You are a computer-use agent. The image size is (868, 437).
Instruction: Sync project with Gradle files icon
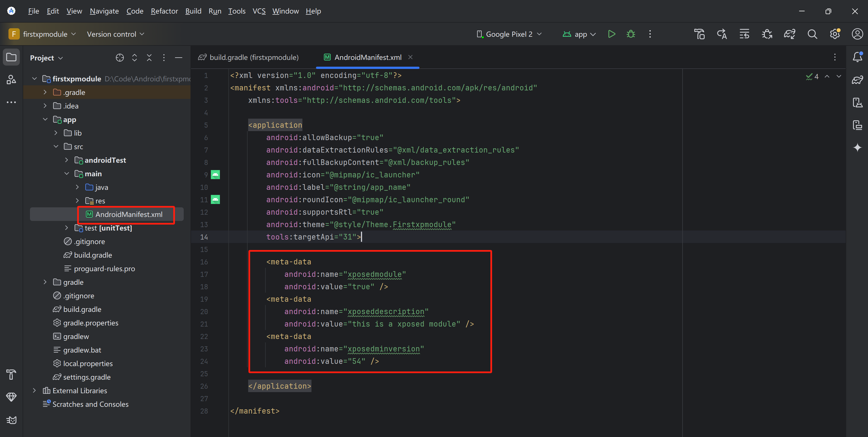(789, 34)
